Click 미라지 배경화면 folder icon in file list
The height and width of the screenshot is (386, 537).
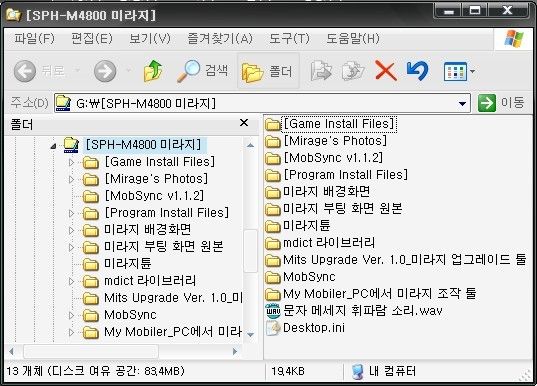(273, 192)
